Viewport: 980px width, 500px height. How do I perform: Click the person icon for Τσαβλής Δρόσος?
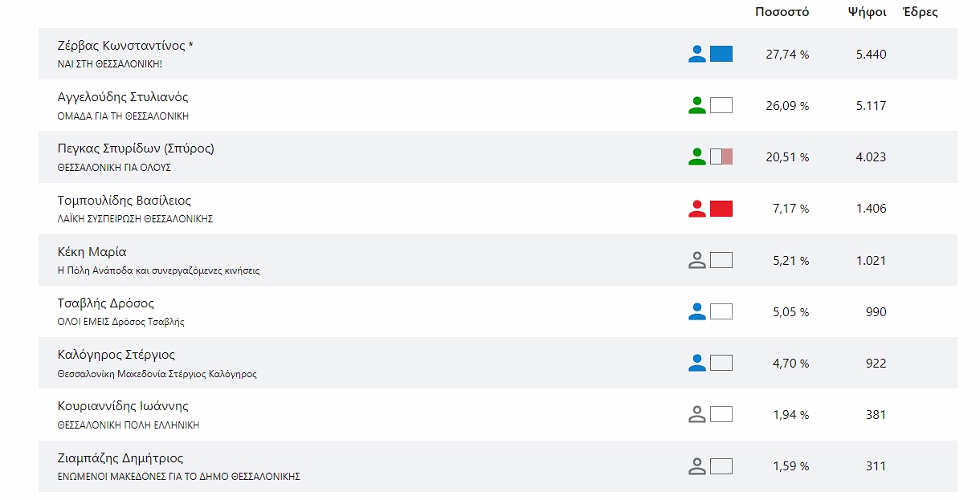pos(697,311)
